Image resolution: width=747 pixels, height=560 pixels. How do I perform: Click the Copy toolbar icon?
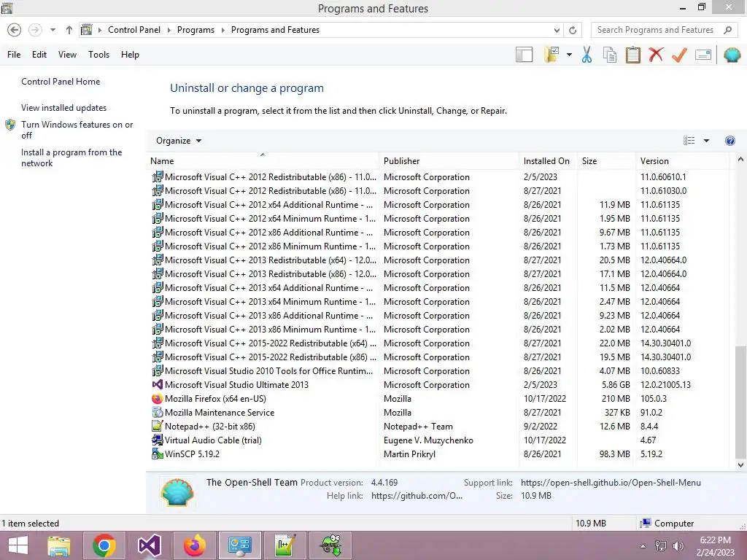click(x=609, y=55)
